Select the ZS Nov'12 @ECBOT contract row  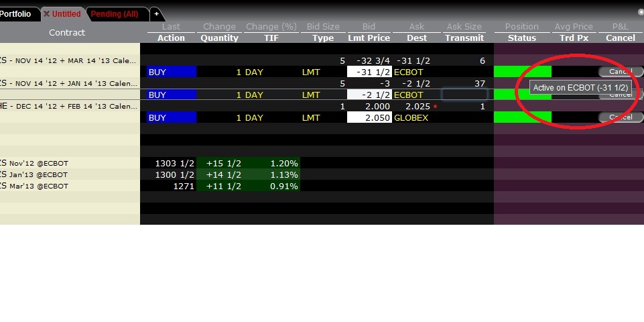70,163
